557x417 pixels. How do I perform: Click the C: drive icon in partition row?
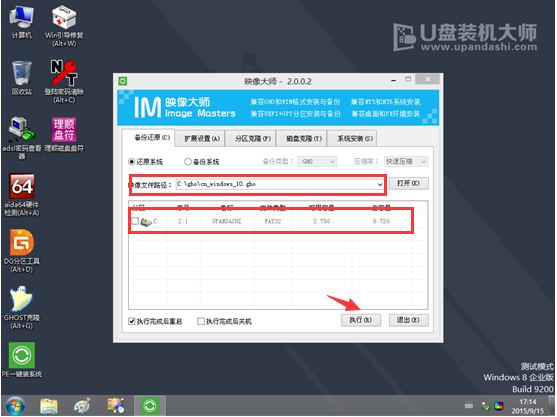point(146,222)
